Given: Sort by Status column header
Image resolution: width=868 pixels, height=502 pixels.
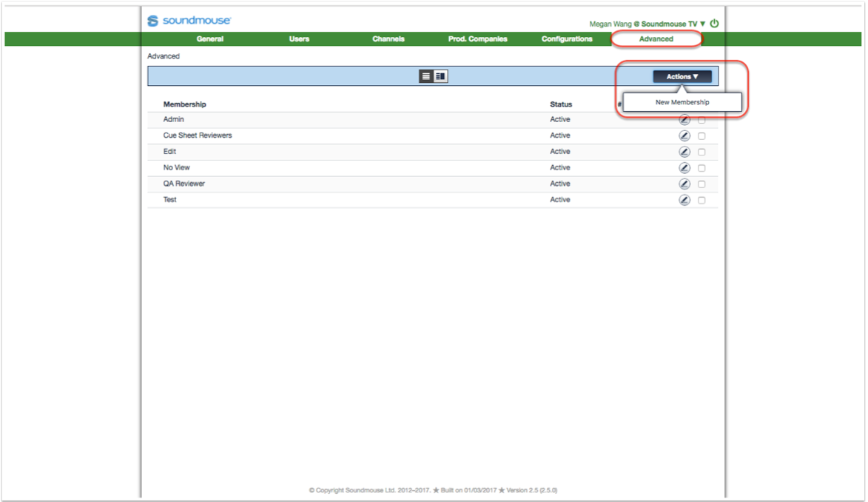Looking at the screenshot, I should pos(561,104).
